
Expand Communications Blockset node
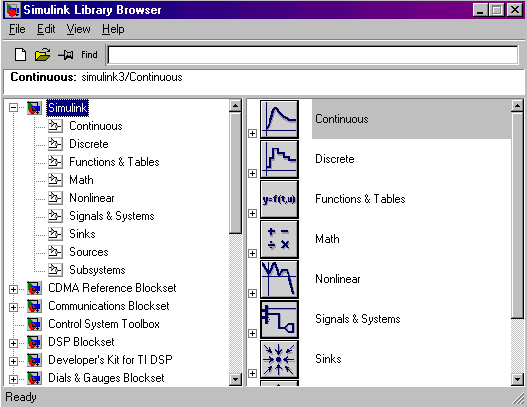pyautogui.click(x=13, y=307)
